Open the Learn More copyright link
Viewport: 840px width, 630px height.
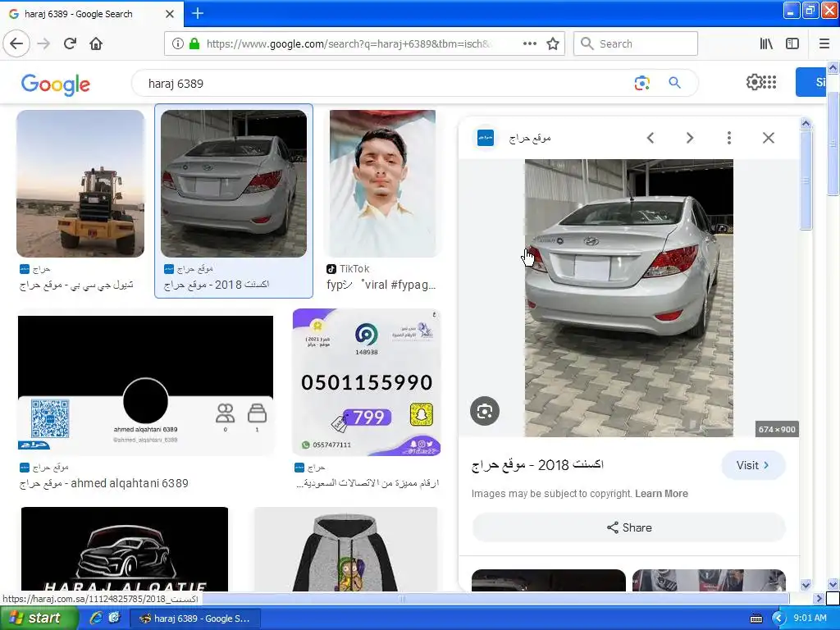pyautogui.click(x=662, y=493)
